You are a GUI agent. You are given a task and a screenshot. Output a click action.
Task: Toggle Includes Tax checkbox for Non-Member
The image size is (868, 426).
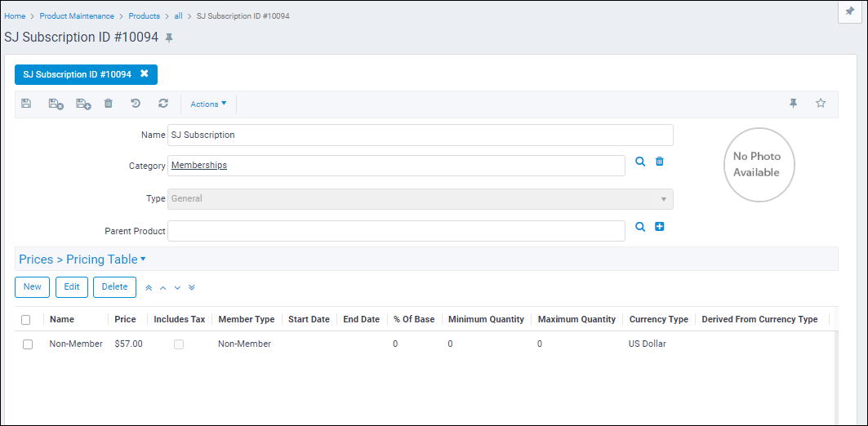(179, 344)
